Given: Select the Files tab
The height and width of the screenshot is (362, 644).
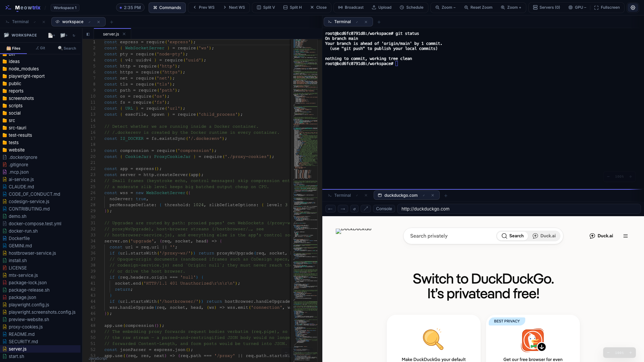Looking at the screenshot, I should click(13, 48).
